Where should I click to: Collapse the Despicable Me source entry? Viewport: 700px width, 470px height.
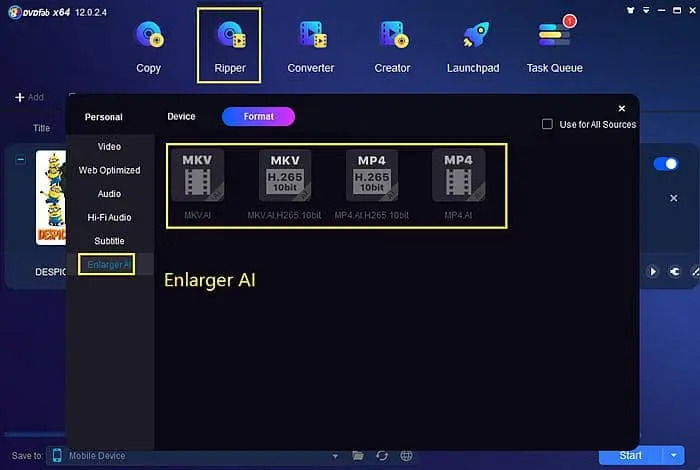pyautogui.click(x=21, y=159)
